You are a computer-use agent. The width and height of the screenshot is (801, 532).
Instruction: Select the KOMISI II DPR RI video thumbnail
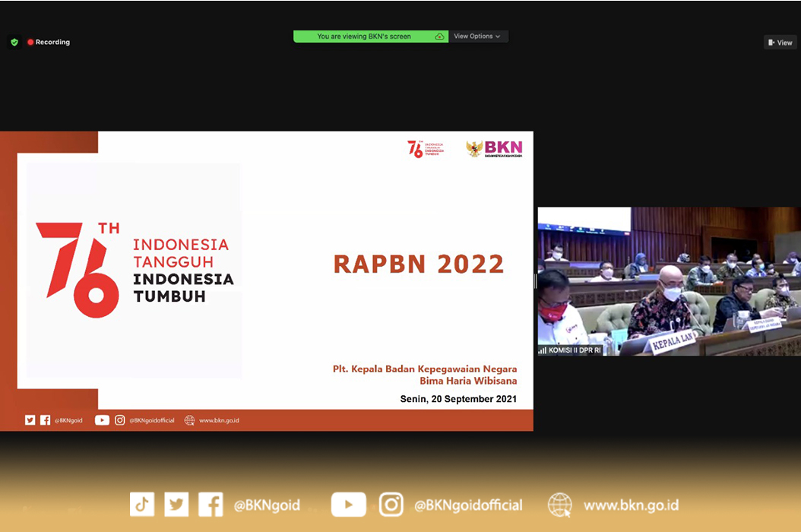pos(669,281)
